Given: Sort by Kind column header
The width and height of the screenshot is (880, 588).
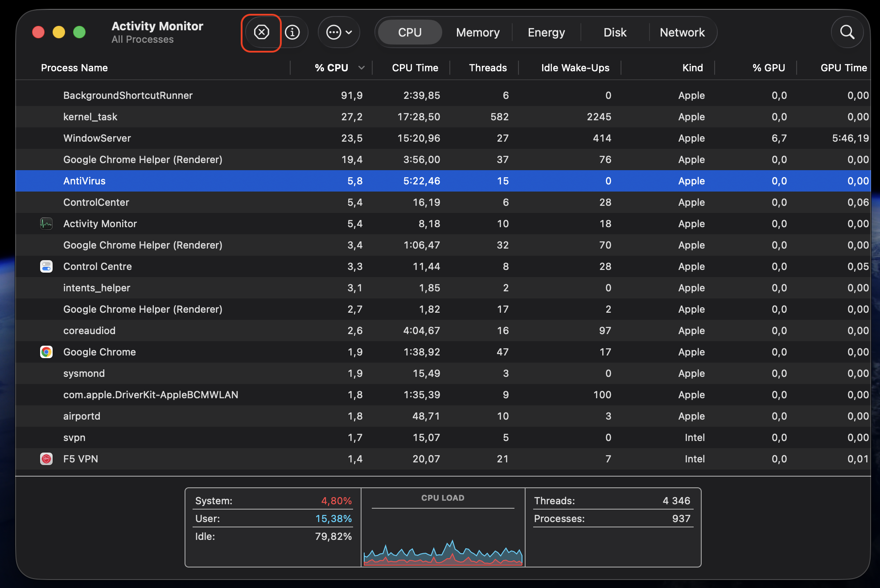Looking at the screenshot, I should [x=692, y=68].
